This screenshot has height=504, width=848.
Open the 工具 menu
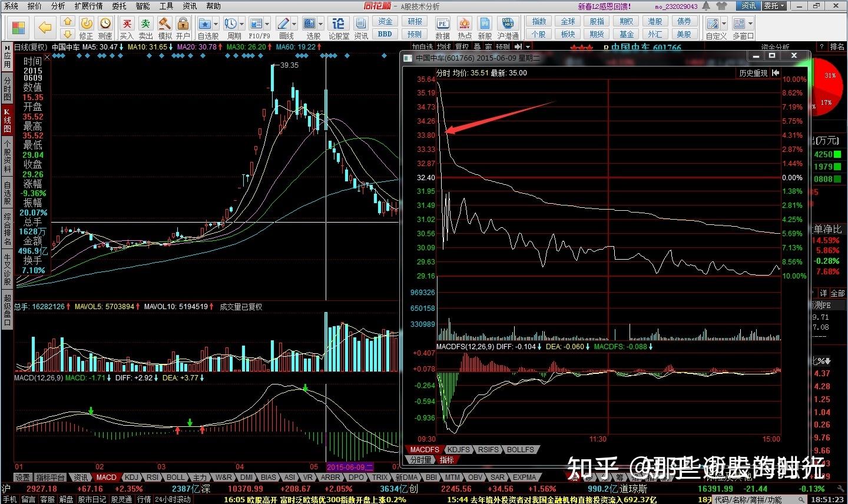pos(166,6)
